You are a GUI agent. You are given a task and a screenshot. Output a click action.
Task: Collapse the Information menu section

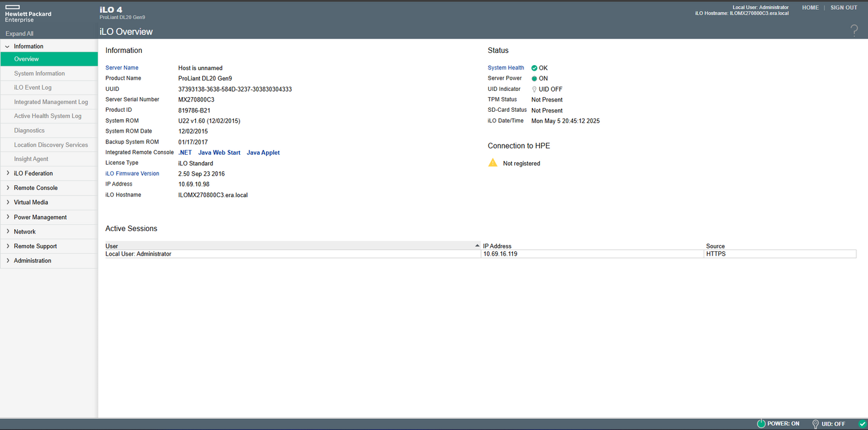pos(7,46)
